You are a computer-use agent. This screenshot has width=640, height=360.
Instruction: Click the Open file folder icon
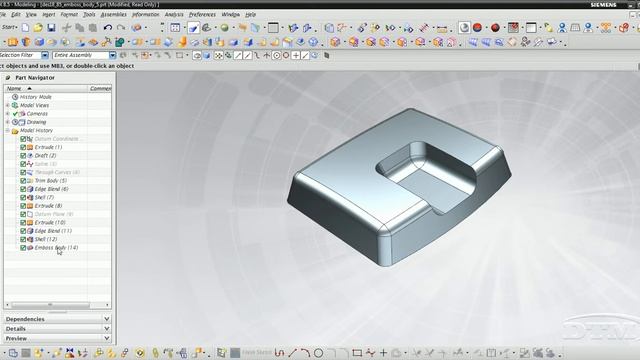point(38,28)
